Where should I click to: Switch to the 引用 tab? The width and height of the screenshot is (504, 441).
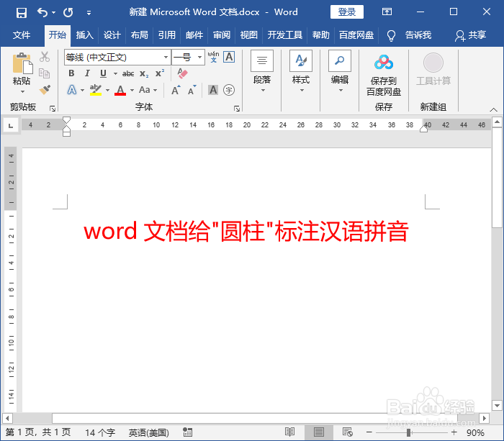click(167, 35)
